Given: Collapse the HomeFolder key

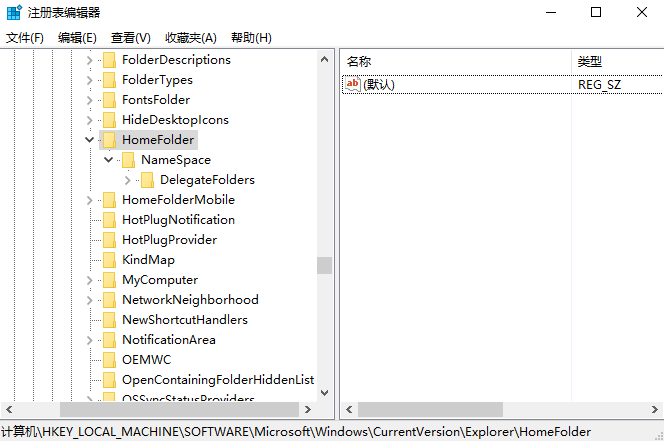Looking at the screenshot, I should [x=89, y=139].
